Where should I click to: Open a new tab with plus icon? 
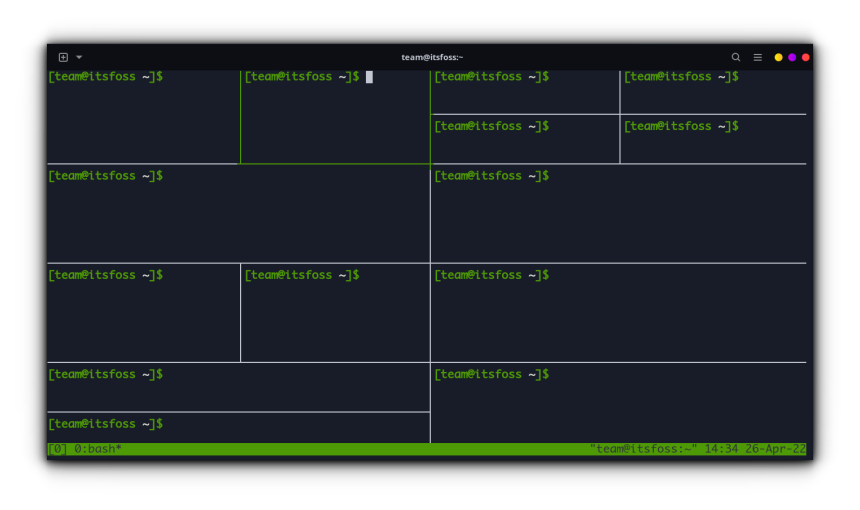coord(63,57)
